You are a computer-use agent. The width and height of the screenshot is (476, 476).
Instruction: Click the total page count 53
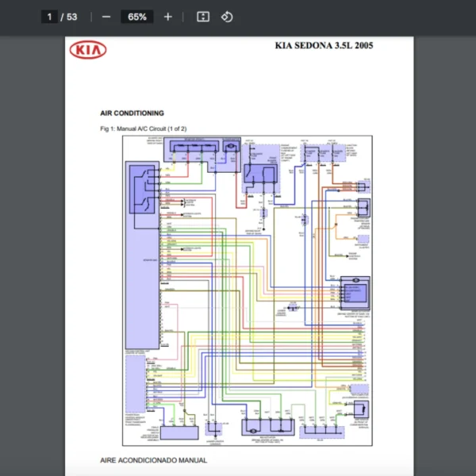click(72, 17)
